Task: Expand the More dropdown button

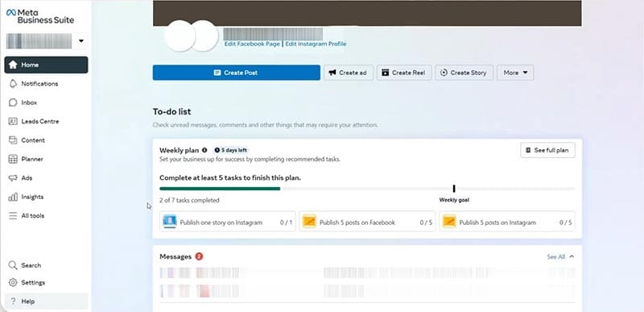Action: 515,73
